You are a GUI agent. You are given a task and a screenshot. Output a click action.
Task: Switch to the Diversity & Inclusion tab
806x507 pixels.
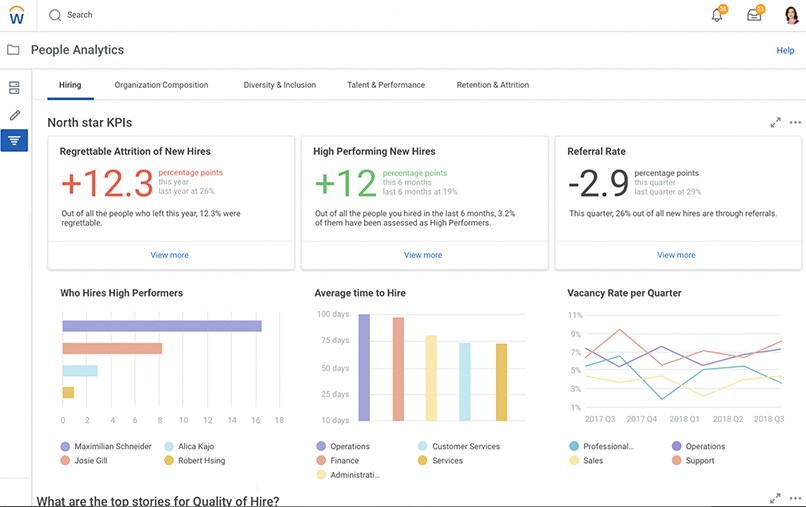coord(279,85)
